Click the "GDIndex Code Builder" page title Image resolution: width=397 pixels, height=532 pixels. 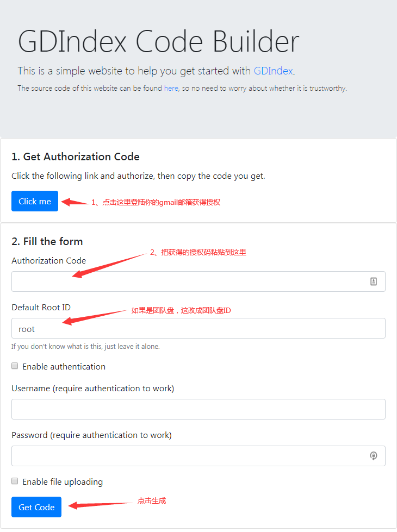tap(158, 41)
